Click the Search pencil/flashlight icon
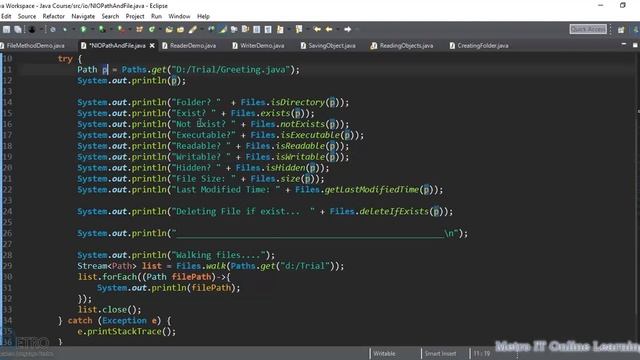 pyautogui.click(x=193, y=29)
